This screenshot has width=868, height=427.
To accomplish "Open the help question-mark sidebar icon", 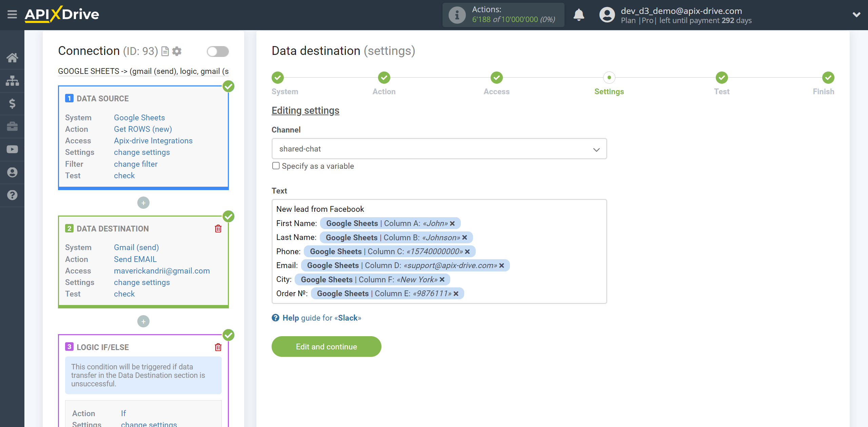I will click(x=12, y=195).
